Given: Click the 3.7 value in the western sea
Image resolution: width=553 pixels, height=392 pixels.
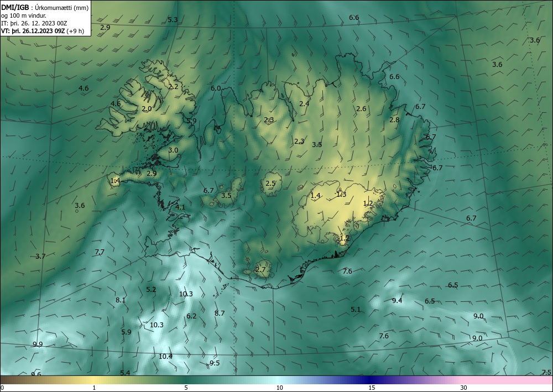Looking at the screenshot, I should point(40,257).
